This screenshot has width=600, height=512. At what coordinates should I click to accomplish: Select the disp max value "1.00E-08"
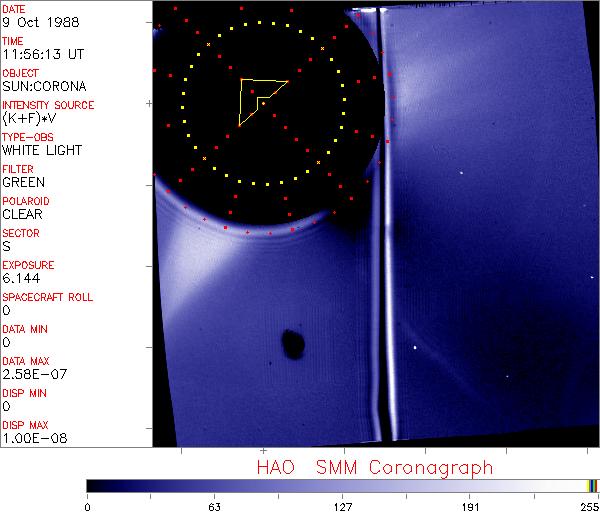click(x=30, y=438)
